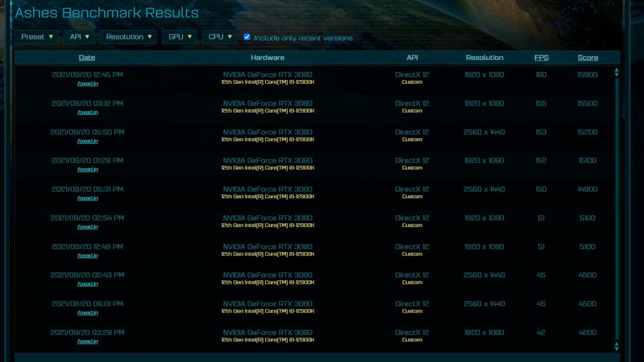Open the CPU filter dropdown
The height and width of the screenshot is (362, 644).
[219, 37]
